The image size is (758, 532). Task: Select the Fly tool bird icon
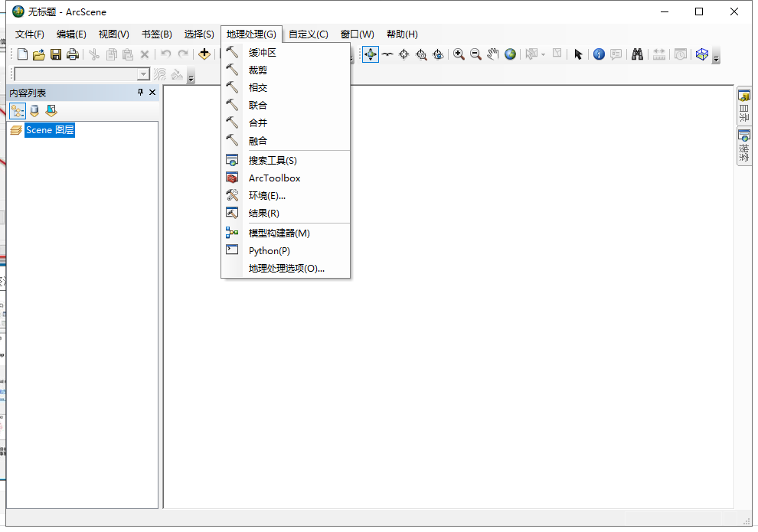[387, 54]
